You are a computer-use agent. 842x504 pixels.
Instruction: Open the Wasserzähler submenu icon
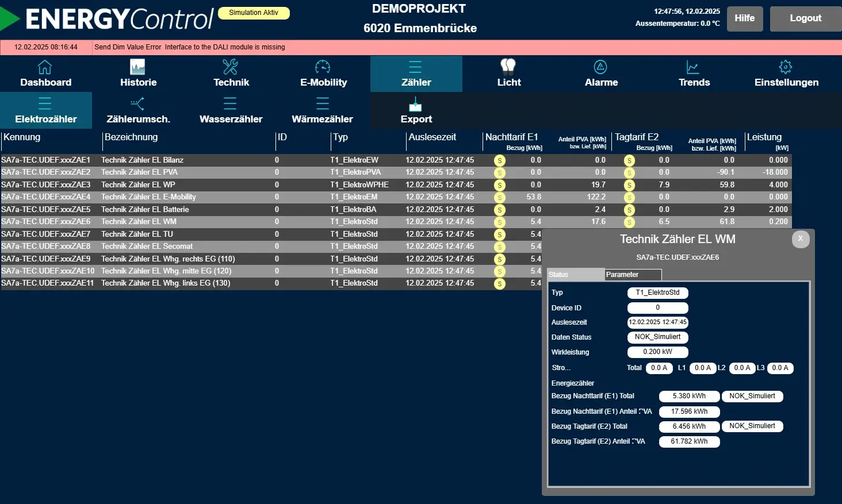pos(230,103)
